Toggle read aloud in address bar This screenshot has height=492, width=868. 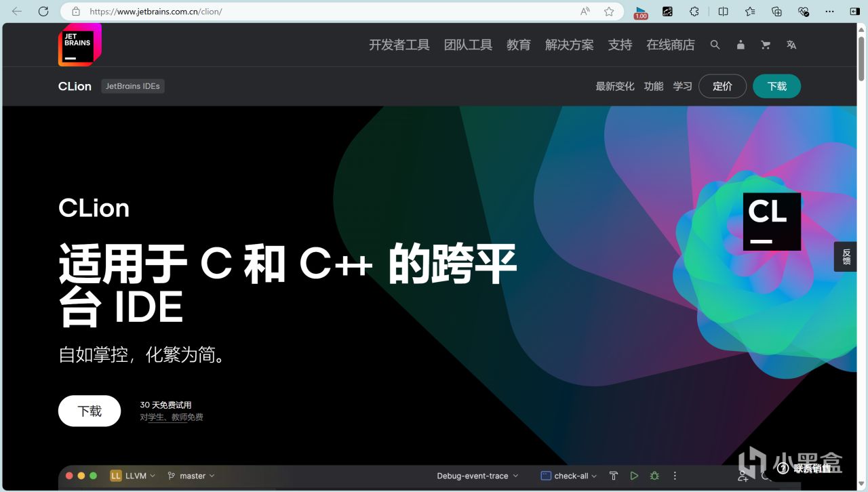coord(585,12)
